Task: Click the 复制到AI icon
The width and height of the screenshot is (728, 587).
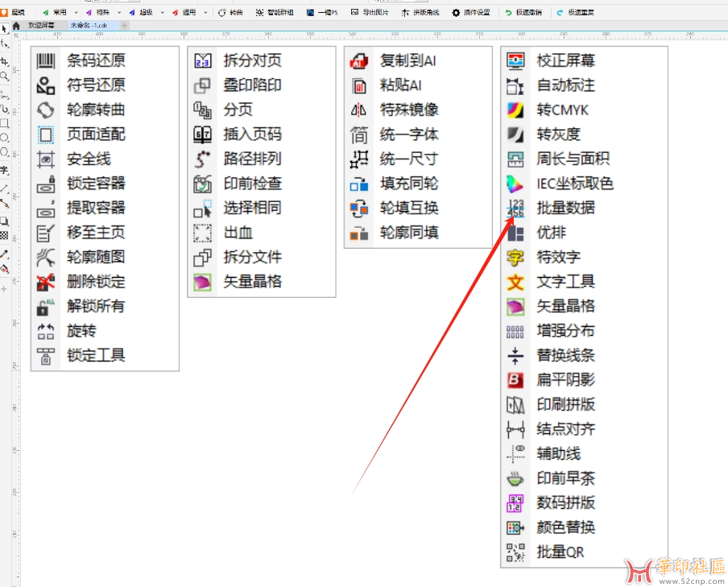Action: coord(359,60)
